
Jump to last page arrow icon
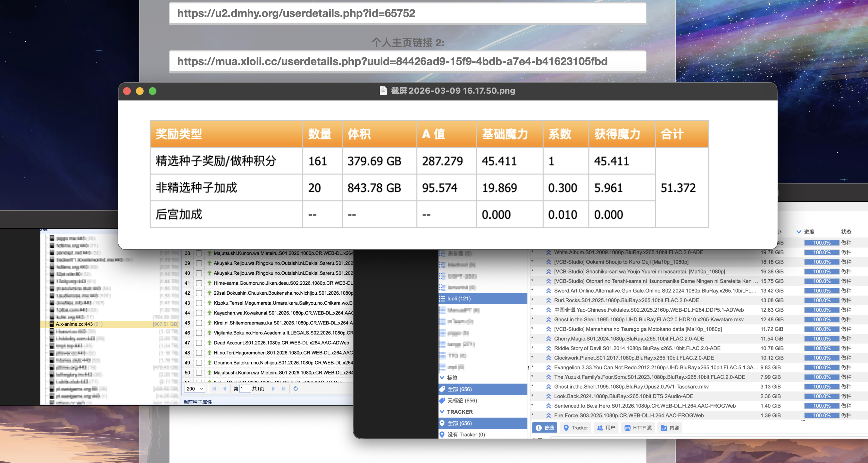[x=284, y=389]
